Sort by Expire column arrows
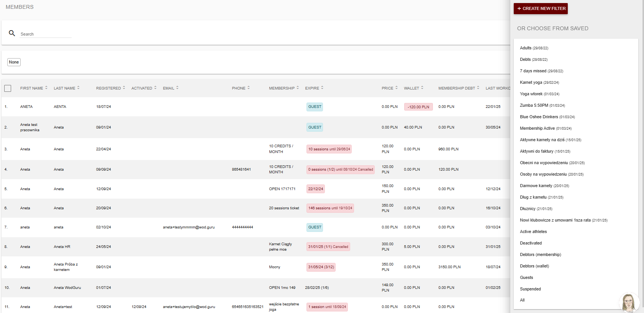644x313 pixels. point(322,88)
